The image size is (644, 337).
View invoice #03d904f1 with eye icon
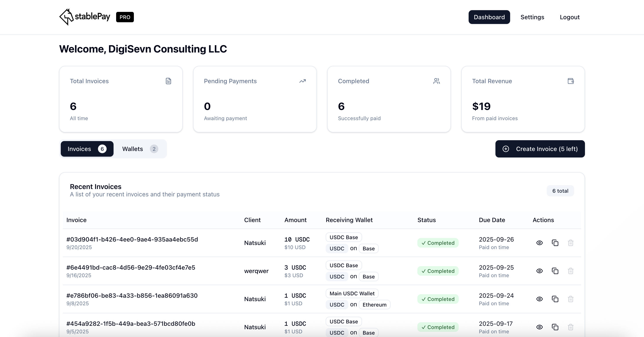(539, 243)
